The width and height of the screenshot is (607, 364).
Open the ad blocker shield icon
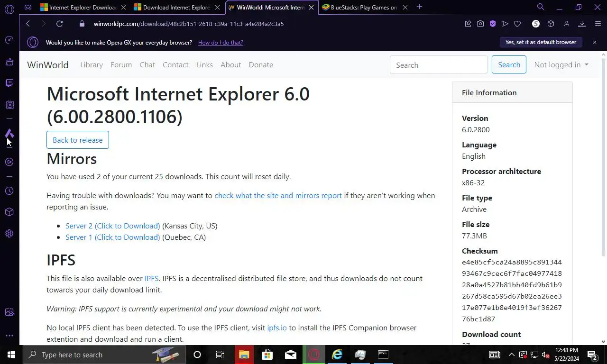click(x=493, y=24)
